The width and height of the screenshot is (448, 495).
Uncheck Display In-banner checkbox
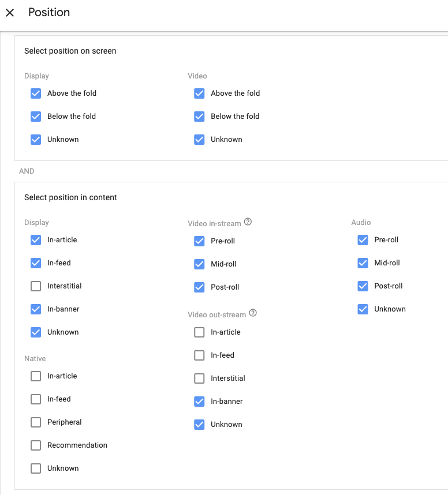click(x=36, y=309)
